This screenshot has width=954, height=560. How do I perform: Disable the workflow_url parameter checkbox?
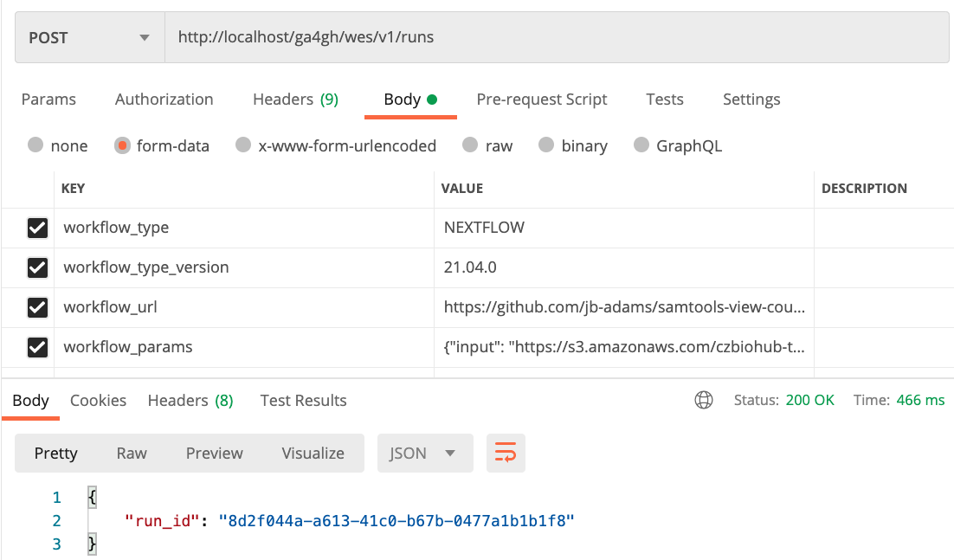point(35,307)
